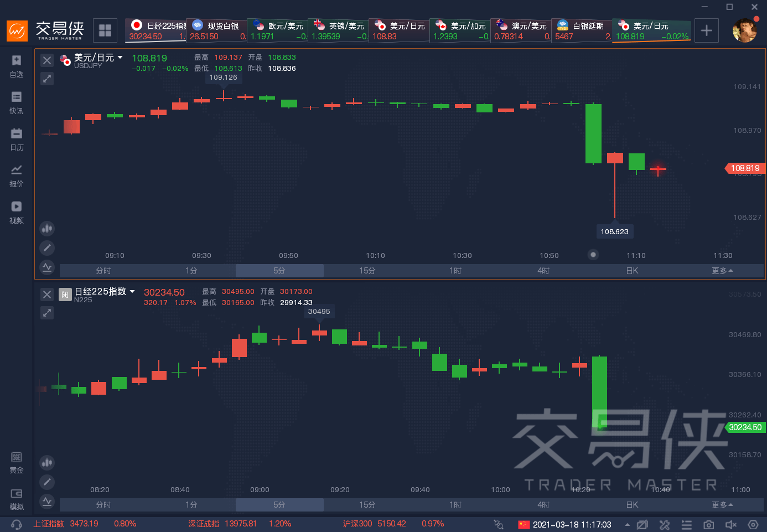Change candlestick chart type in N225 chart
The image size is (767, 532).
click(47, 462)
